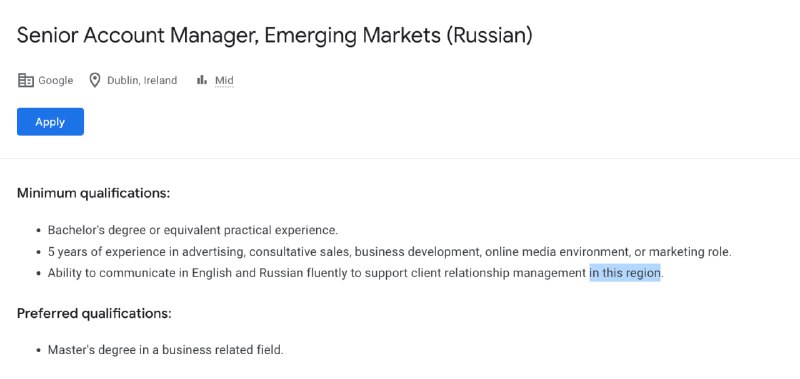Click the blue Apply button

50,121
